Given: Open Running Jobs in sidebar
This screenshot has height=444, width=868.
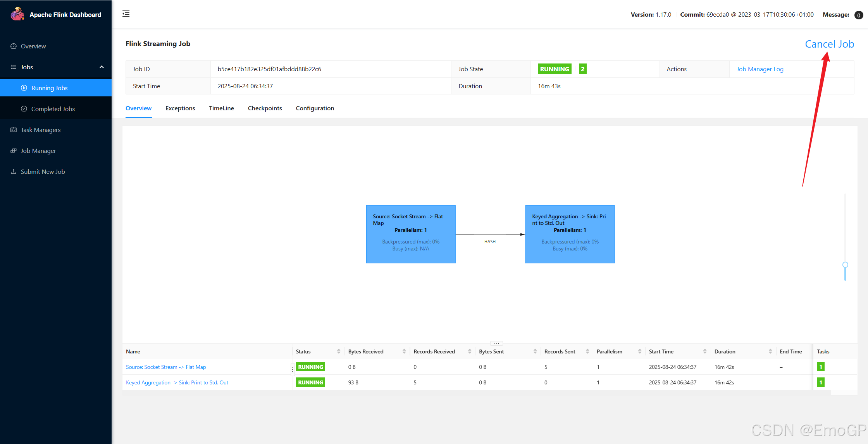Looking at the screenshot, I should [x=56, y=88].
